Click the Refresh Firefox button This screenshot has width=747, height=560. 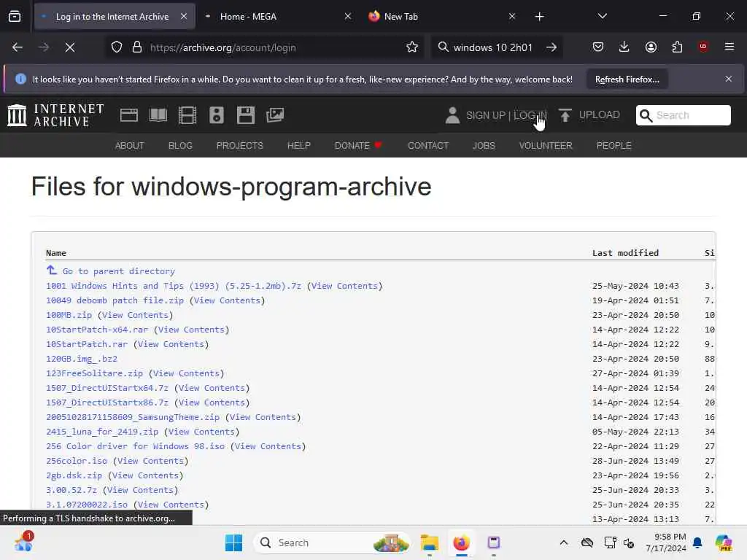(627, 79)
